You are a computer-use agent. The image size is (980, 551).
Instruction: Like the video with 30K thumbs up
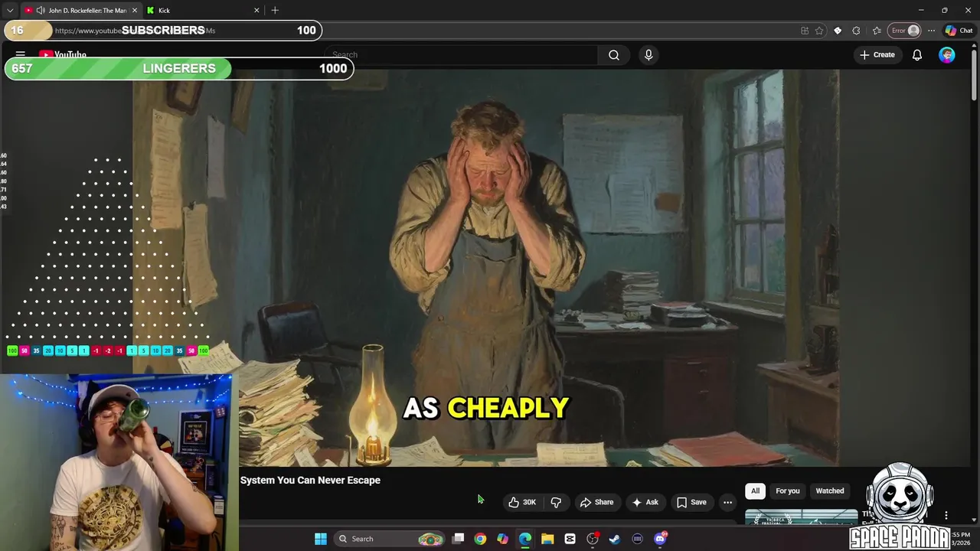pos(522,502)
